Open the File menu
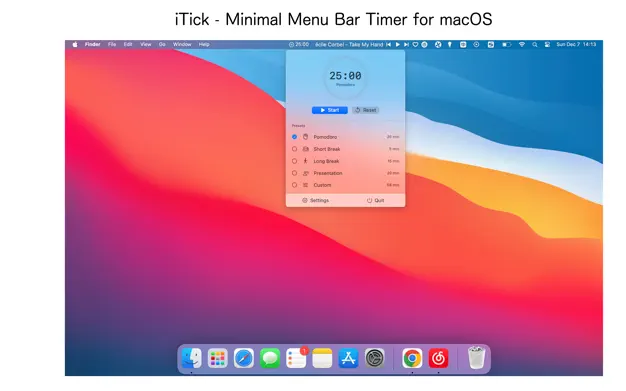 (112, 44)
